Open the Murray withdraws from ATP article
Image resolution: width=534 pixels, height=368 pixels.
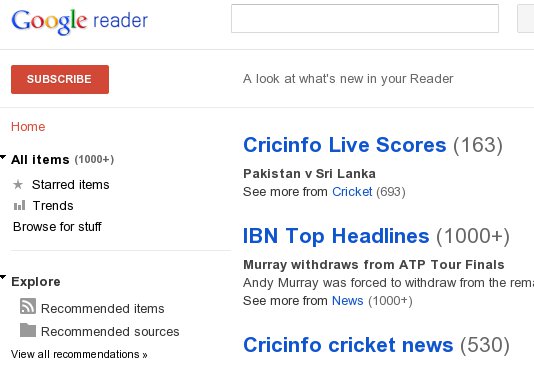coord(374,265)
